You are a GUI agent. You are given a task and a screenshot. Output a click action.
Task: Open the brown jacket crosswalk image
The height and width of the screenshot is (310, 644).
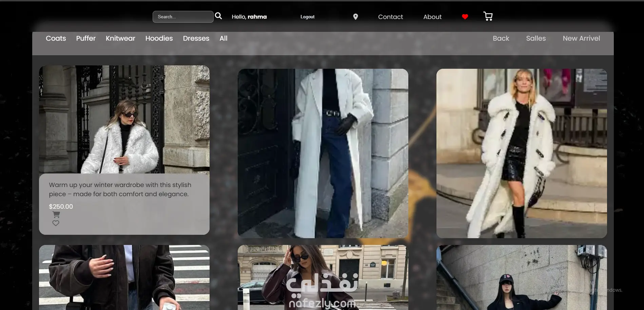click(x=124, y=277)
